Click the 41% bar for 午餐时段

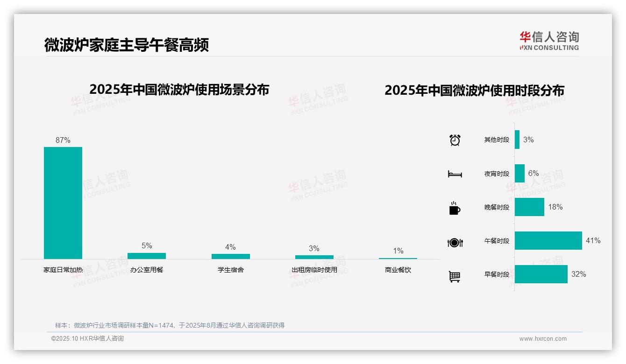pos(548,241)
